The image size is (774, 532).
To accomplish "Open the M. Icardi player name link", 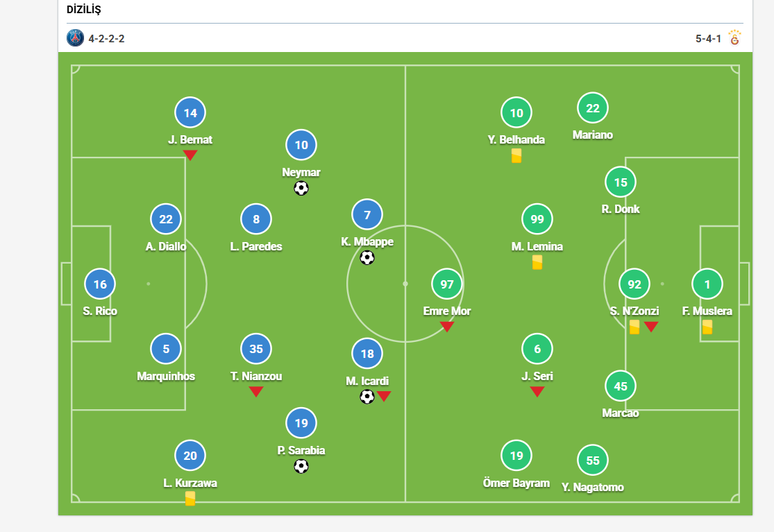I will (x=367, y=381).
